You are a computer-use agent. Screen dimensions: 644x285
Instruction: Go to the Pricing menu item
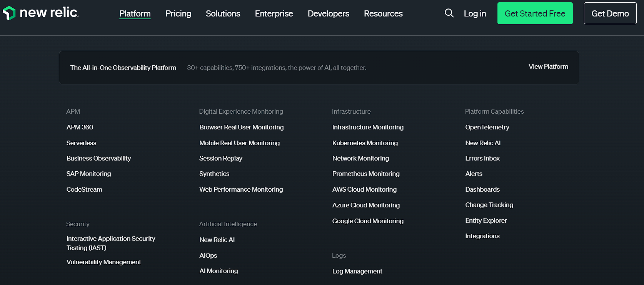tap(178, 13)
